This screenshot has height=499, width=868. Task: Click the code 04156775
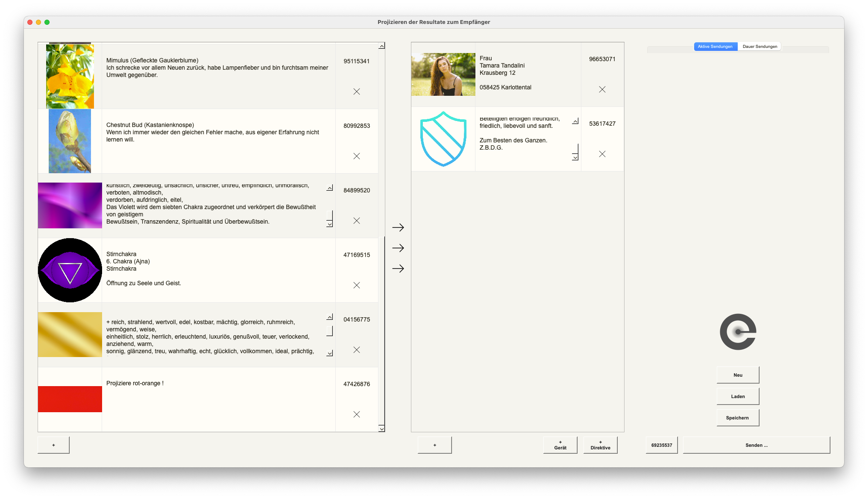pos(357,319)
